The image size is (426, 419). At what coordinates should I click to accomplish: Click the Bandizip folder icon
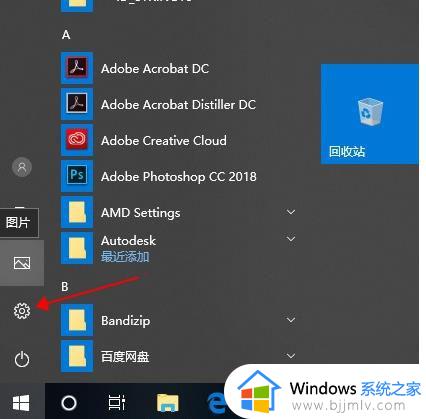tap(77, 320)
